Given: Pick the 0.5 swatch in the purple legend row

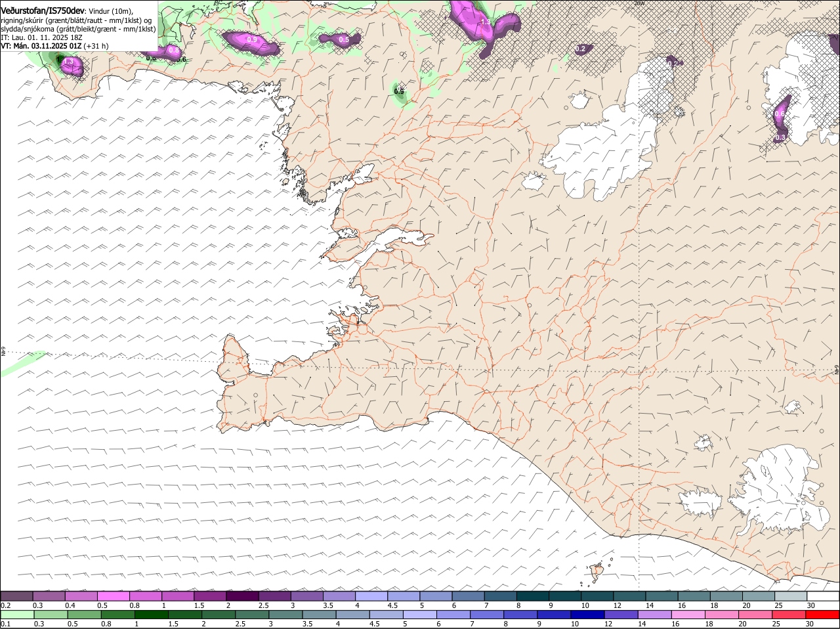Looking at the screenshot, I should click(113, 596).
